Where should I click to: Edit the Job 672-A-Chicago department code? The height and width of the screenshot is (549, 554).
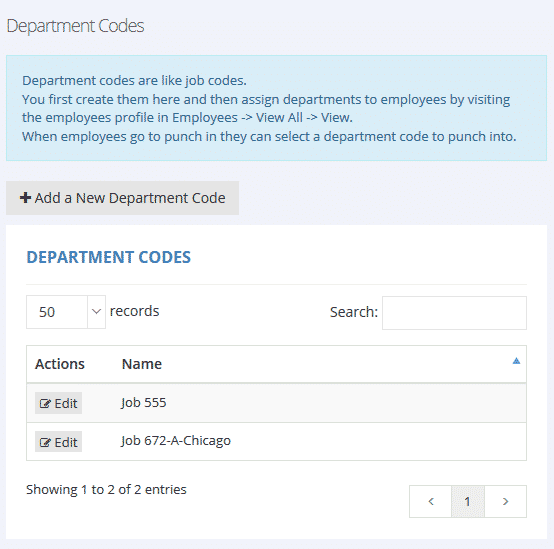point(58,442)
